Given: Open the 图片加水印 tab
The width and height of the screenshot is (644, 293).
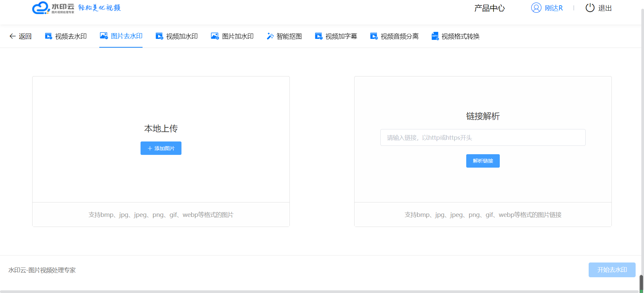Looking at the screenshot, I should point(232,36).
